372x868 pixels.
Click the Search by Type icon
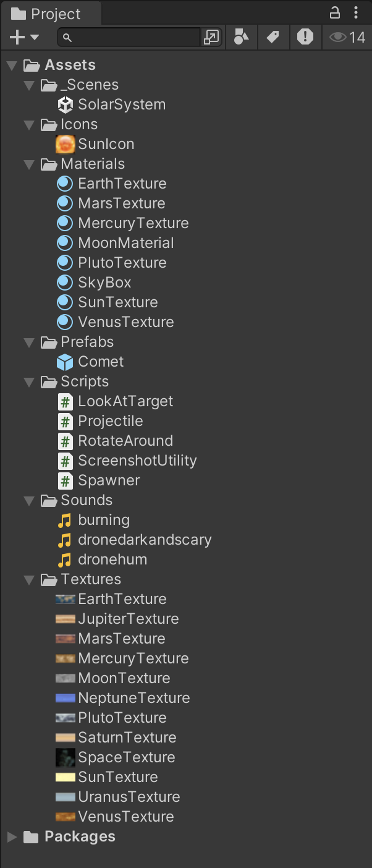pyautogui.click(x=241, y=37)
